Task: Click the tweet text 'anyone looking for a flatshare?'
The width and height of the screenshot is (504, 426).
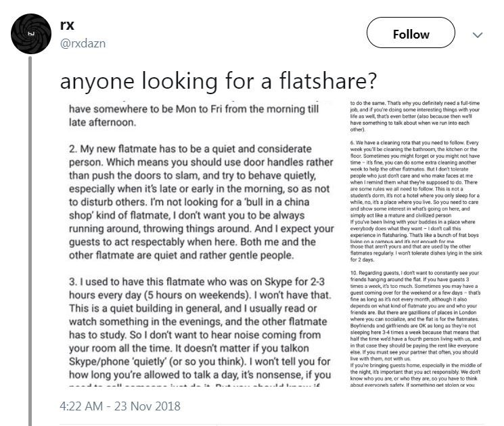Action: coord(218,81)
